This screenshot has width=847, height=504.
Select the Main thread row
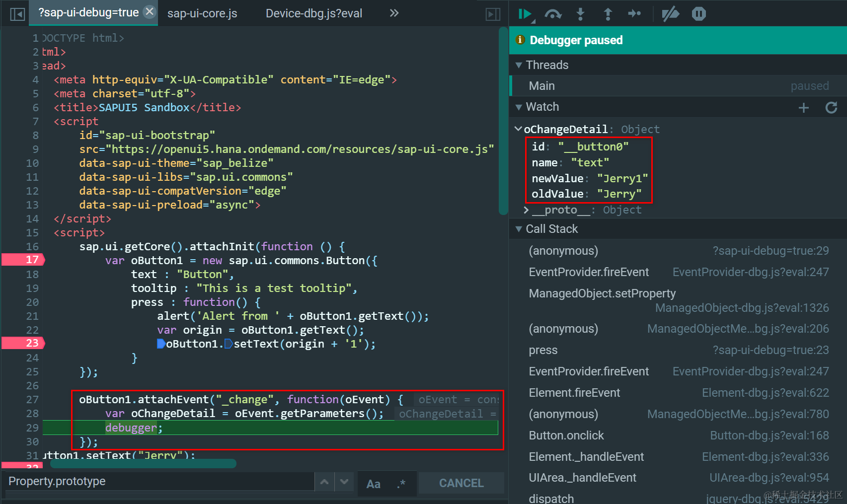point(678,86)
